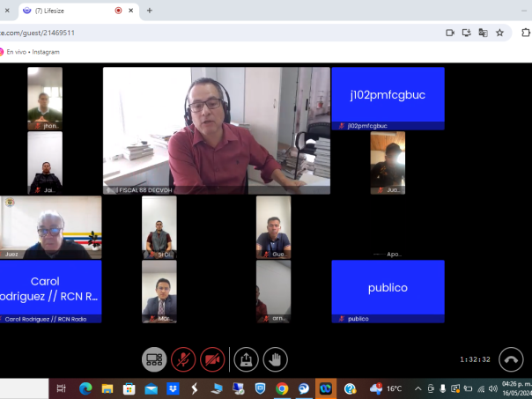Open Microsoft Edge from taskbar

point(85,388)
